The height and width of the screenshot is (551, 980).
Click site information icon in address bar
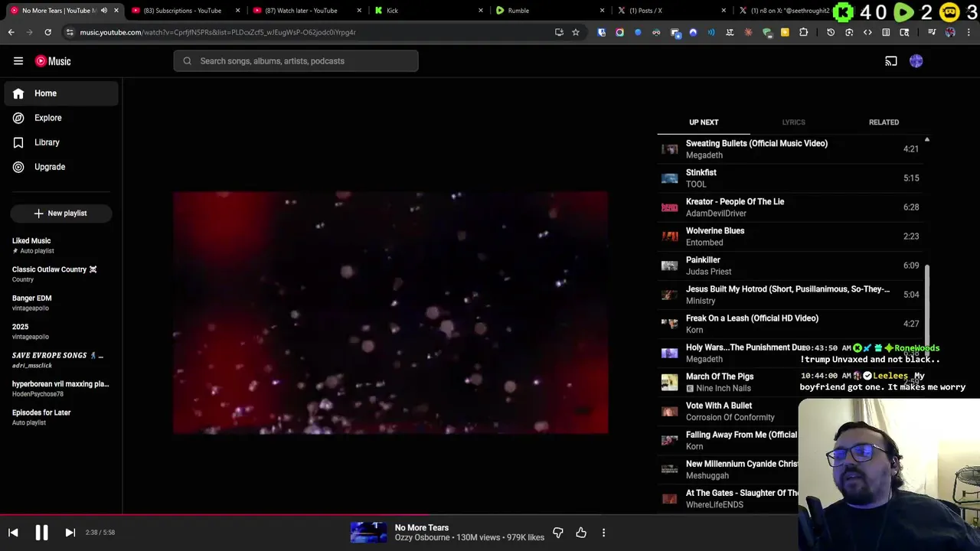tap(70, 32)
